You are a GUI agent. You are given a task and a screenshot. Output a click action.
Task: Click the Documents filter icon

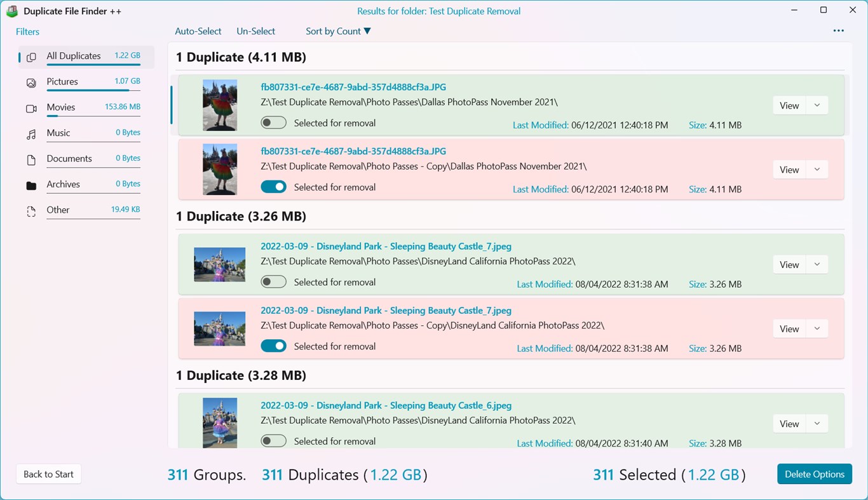pyautogui.click(x=31, y=158)
